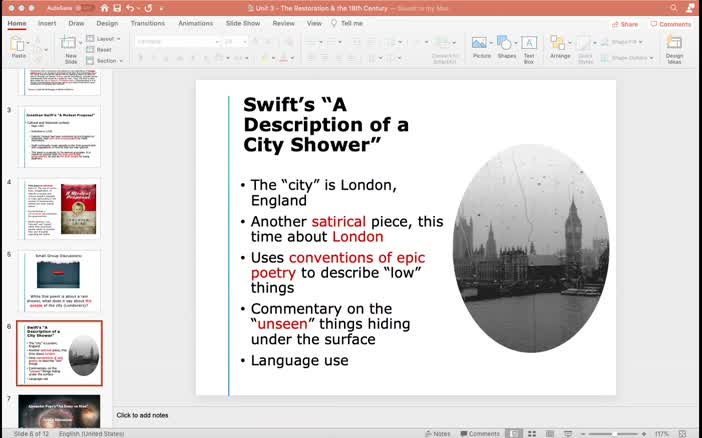The width and height of the screenshot is (702, 438).
Task: Open the font size combo box
Action: 235,42
